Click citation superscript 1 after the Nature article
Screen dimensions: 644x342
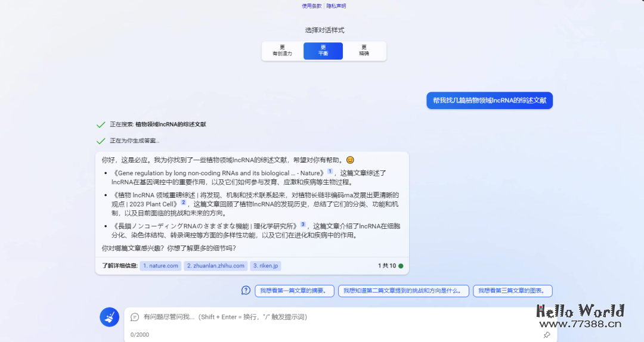330,171
